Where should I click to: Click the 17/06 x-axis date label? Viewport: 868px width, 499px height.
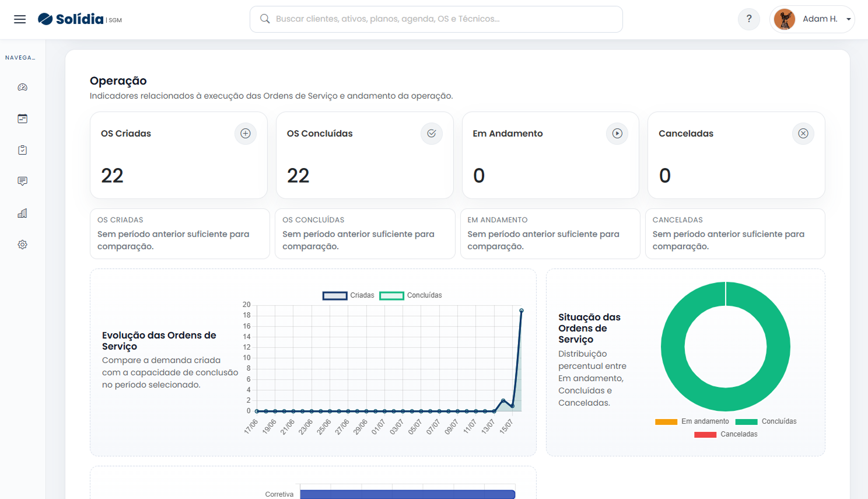pyautogui.click(x=251, y=427)
